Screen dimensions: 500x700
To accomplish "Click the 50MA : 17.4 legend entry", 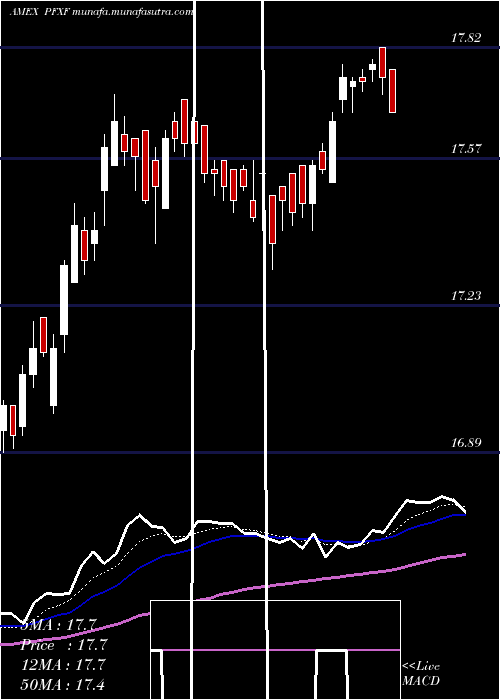I will [x=63, y=684].
